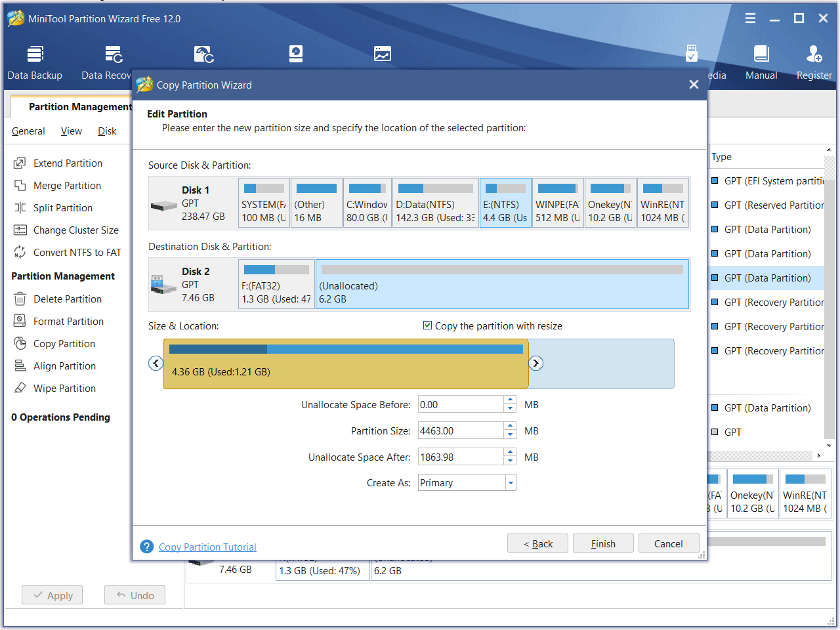The image size is (840, 630).
Task: Open the Copy Partition Tutorial link
Action: point(207,547)
